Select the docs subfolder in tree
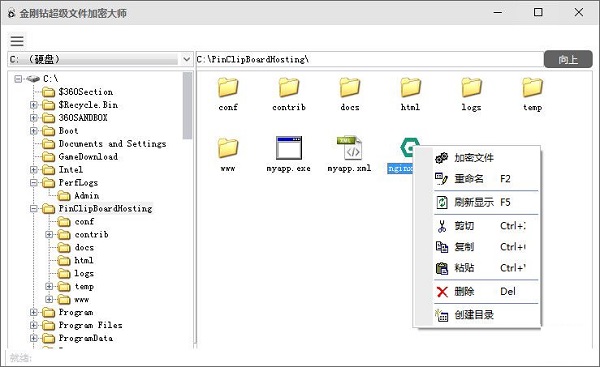This screenshot has height=367, width=600. coord(84,248)
